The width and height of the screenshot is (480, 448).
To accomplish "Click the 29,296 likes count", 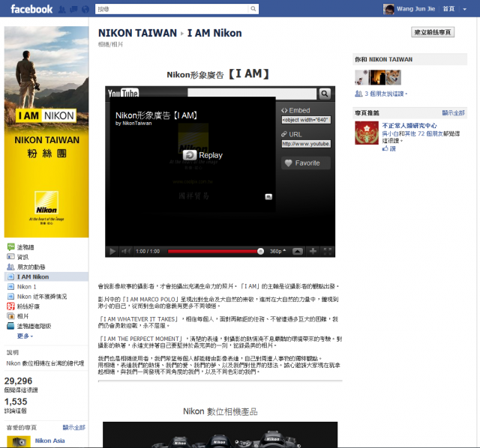I will point(18,381).
